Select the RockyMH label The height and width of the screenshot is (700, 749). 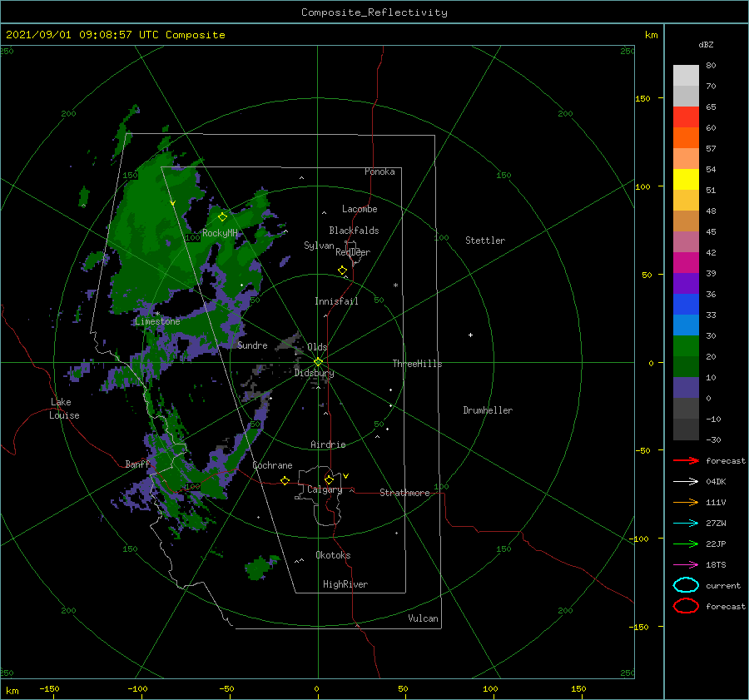click(x=220, y=233)
